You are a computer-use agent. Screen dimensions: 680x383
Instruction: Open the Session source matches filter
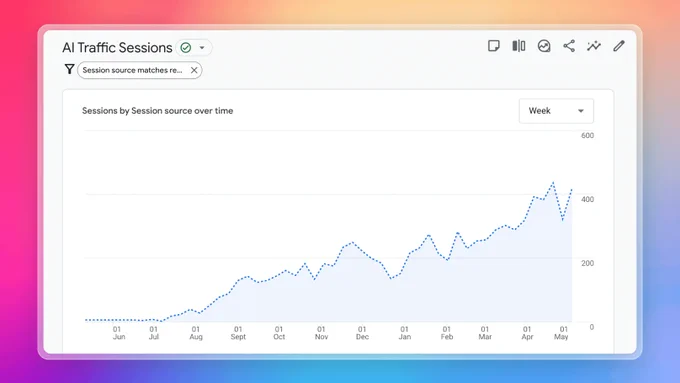coord(132,70)
